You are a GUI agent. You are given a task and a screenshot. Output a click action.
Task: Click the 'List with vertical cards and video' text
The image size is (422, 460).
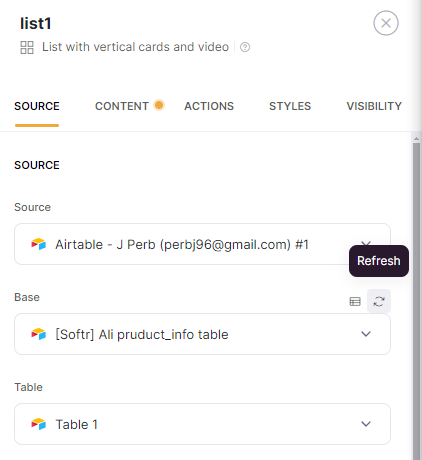pos(135,47)
